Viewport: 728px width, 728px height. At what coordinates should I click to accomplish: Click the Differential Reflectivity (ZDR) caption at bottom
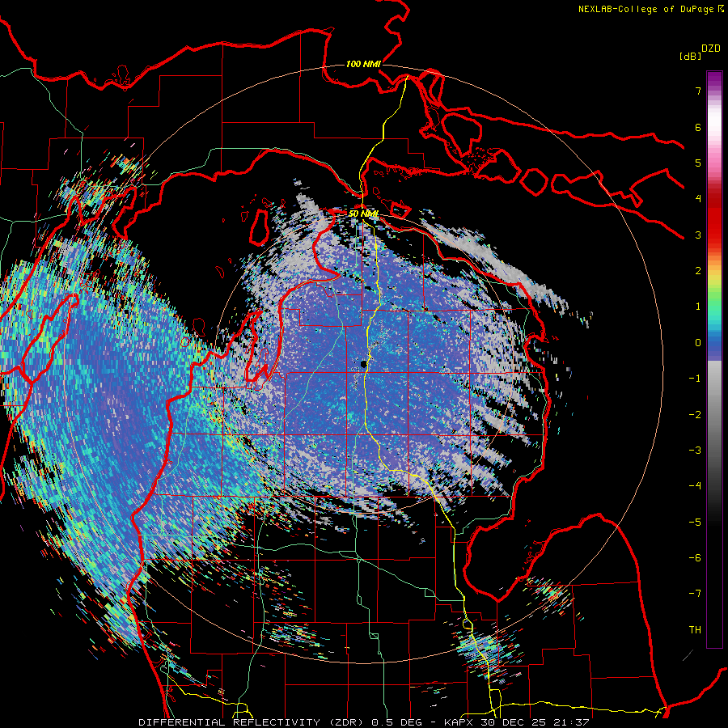point(364,722)
